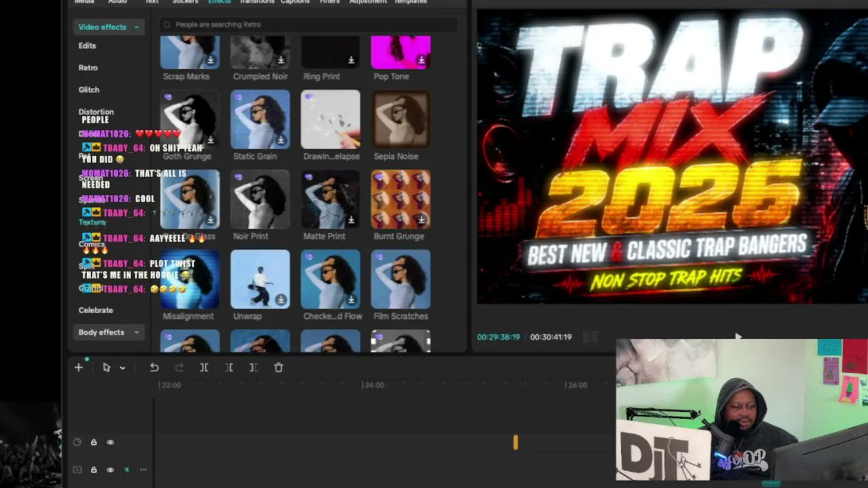
Task: Select the Distortion effects category
Action: point(96,112)
